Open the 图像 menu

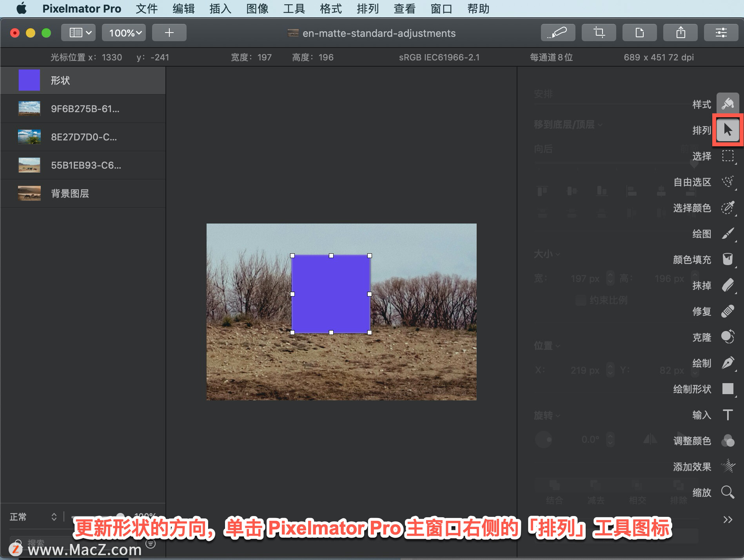257,9
